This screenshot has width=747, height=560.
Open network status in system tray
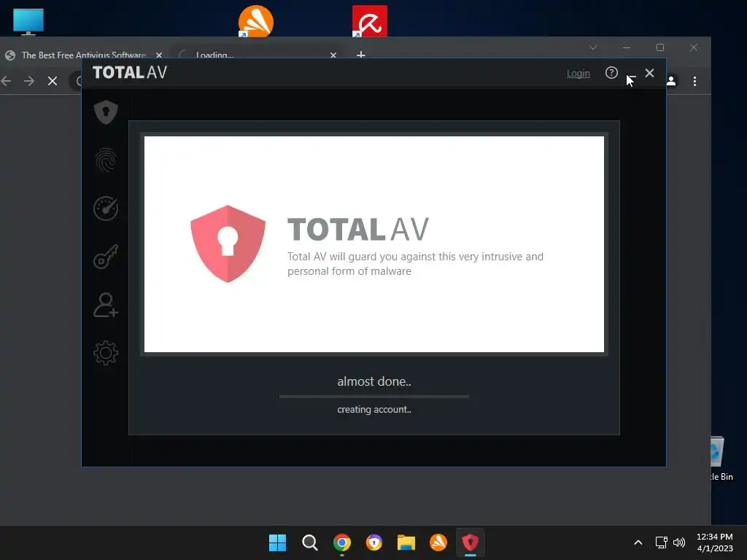661,542
